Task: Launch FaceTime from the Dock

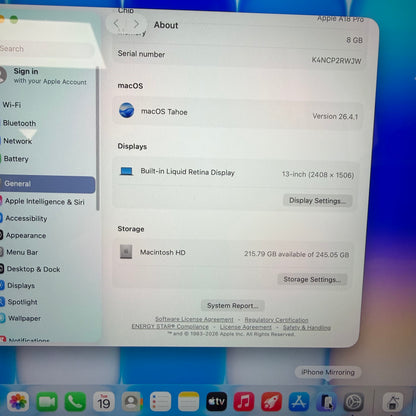Action: [x=47, y=402]
